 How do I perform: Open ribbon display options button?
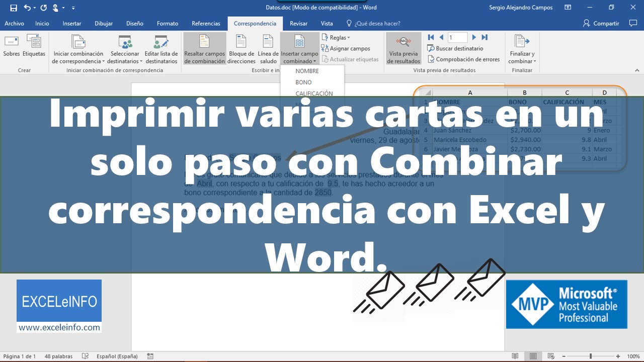point(568,8)
